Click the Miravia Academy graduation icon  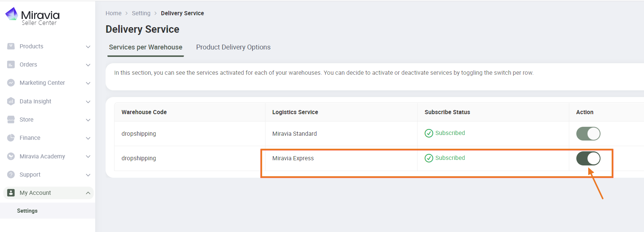pyautogui.click(x=11, y=156)
